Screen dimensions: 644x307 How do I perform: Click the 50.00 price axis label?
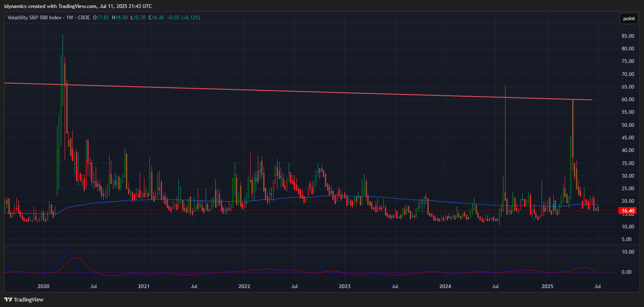tap(628, 125)
